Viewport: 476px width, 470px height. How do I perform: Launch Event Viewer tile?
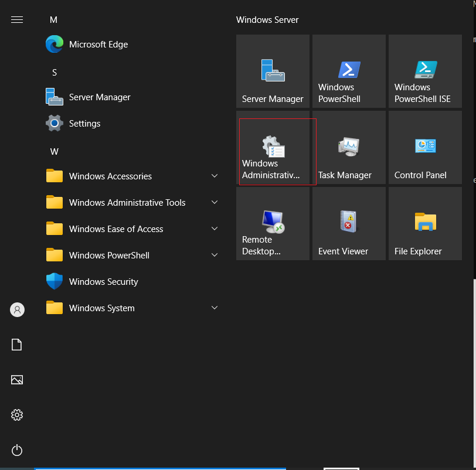(x=349, y=223)
